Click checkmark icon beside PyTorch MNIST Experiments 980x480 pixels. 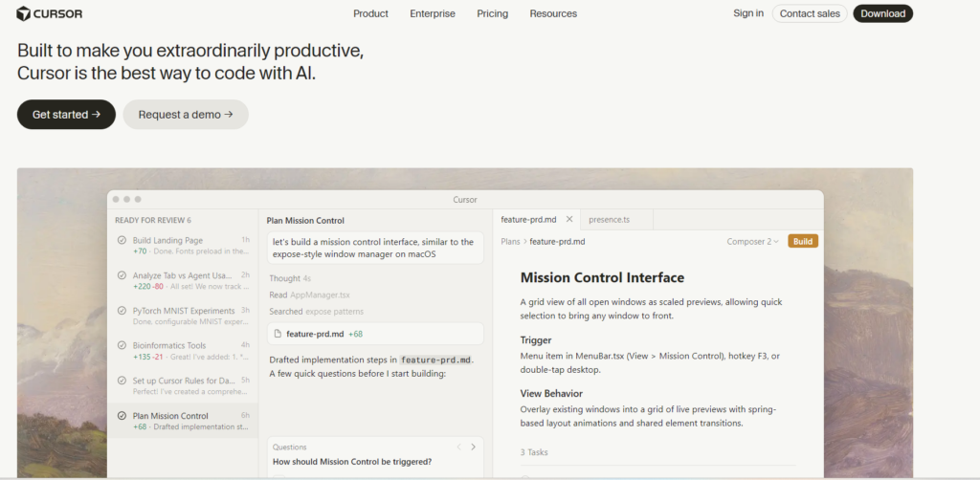coord(122,311)
